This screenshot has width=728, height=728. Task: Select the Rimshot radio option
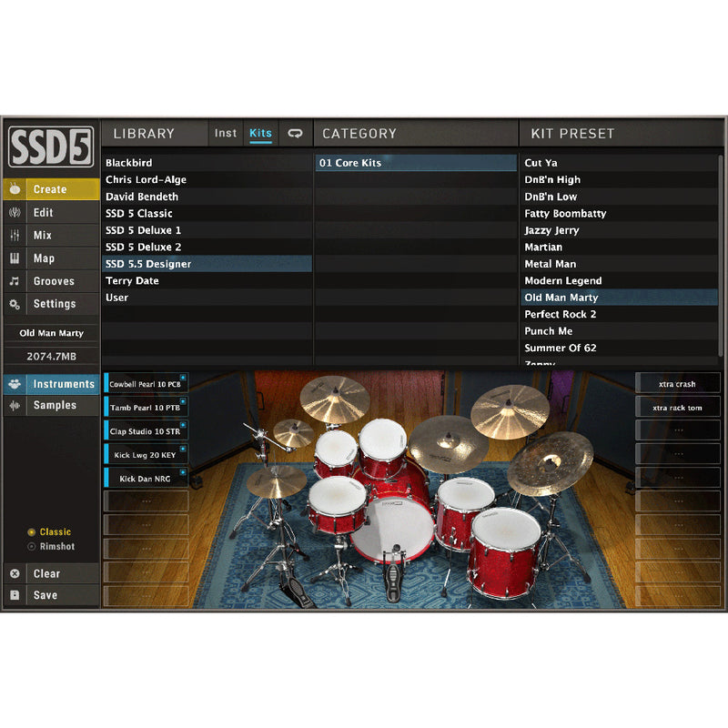pos(32,547)
